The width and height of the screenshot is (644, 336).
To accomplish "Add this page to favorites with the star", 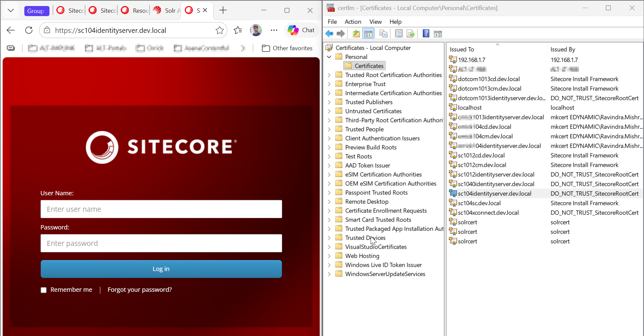I will click(220, 30).
